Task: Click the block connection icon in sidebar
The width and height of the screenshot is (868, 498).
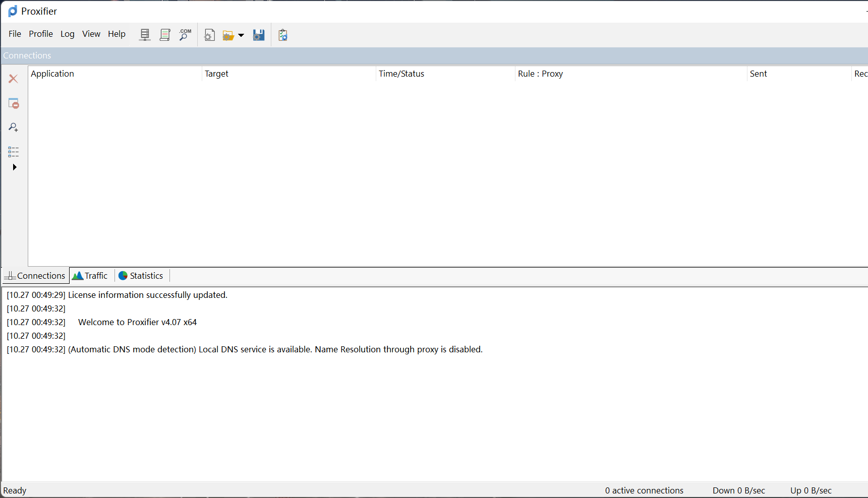Action: [14, 103]
